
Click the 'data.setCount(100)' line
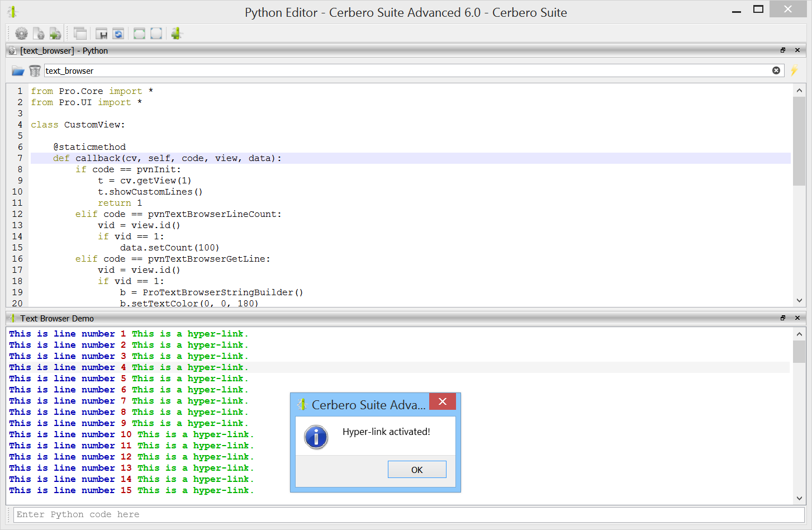[x=170, y=248]
